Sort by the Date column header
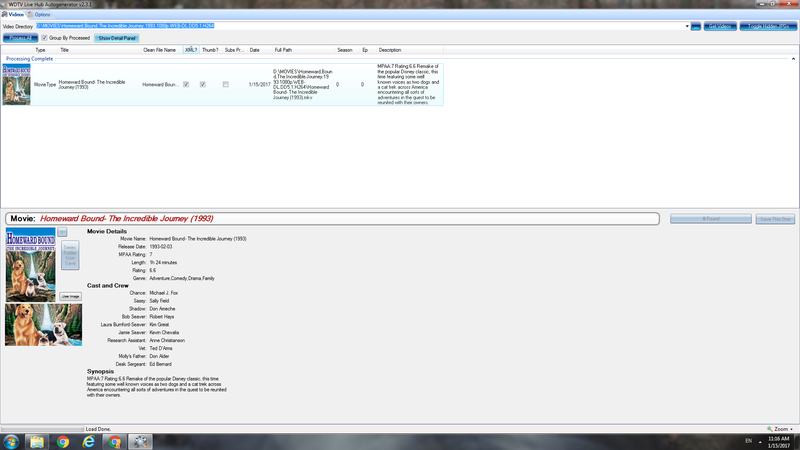Image resolution: width=800 pixels, height=450 pixels. click(x=255, y=50)
